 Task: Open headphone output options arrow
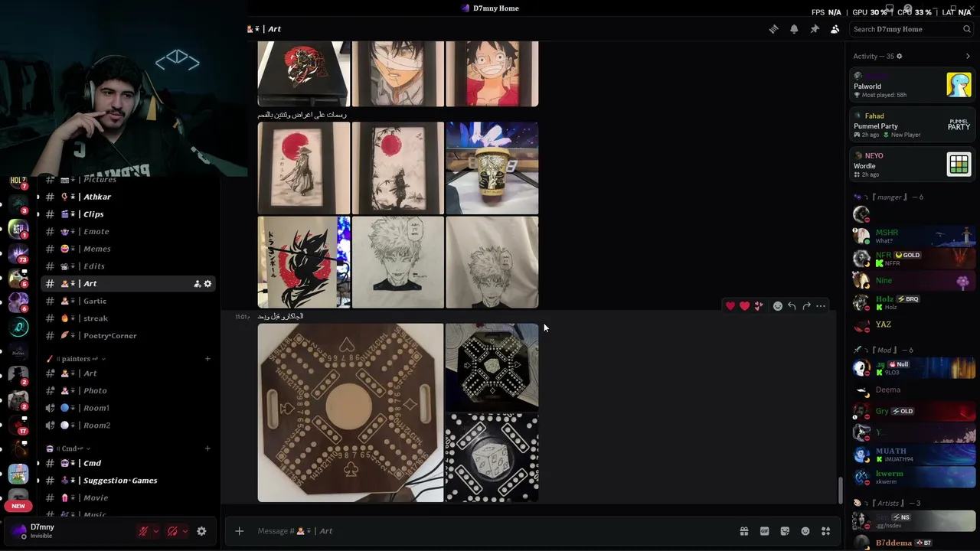point(185,531)
